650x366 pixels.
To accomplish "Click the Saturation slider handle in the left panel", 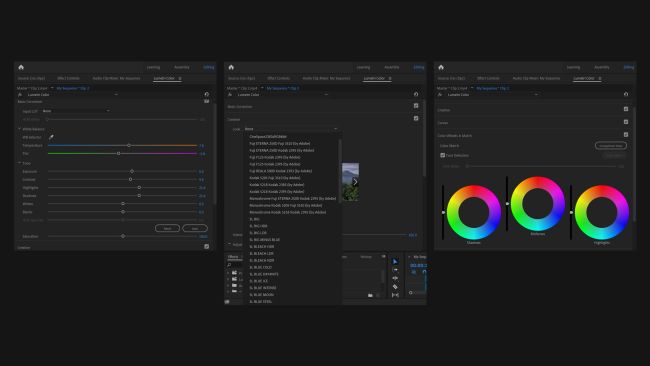I will coord(123,236).
